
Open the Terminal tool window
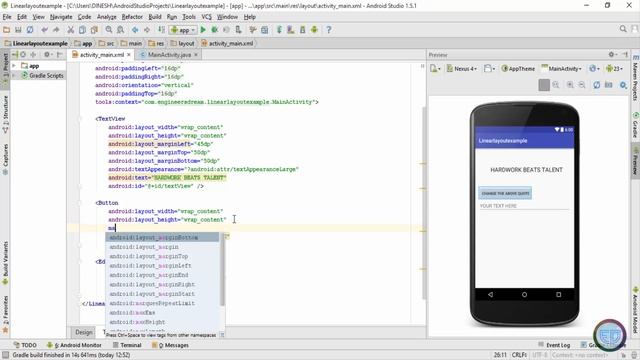127,345
